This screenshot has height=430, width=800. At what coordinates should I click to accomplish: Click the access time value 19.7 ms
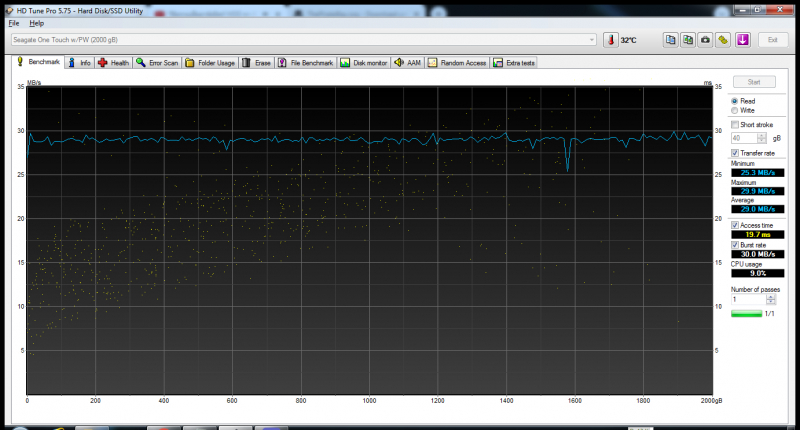[x=758, y=235]
